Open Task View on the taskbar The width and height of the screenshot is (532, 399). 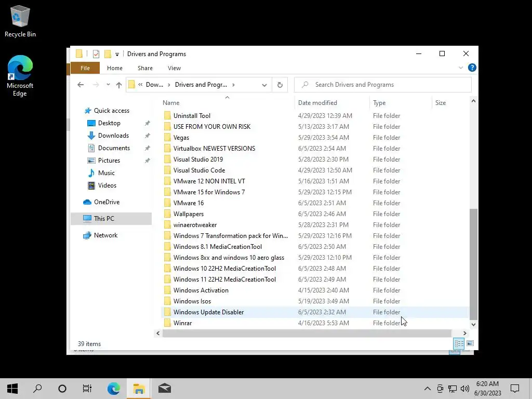(87, 389)
